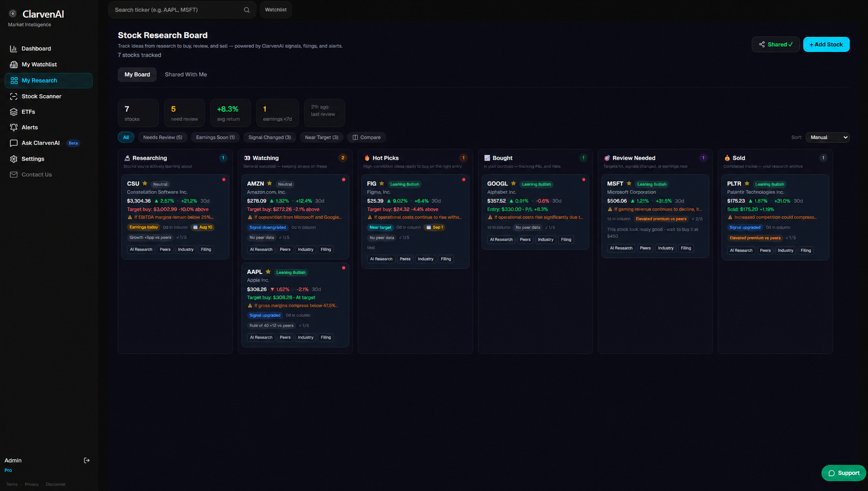This screenshot has height=491, width=868.
Task: Click the Signal downgraded badge on AMZN
Action: 268,227
